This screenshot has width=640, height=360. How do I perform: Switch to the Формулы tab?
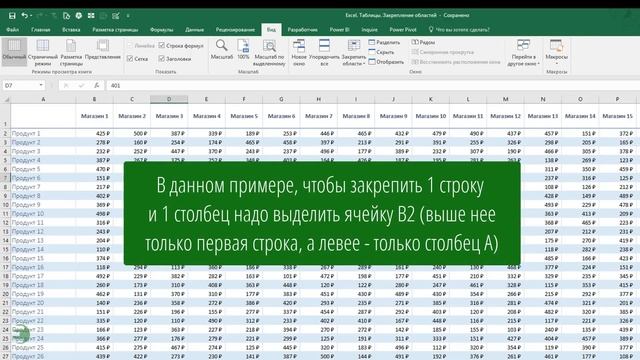[162, 29]
